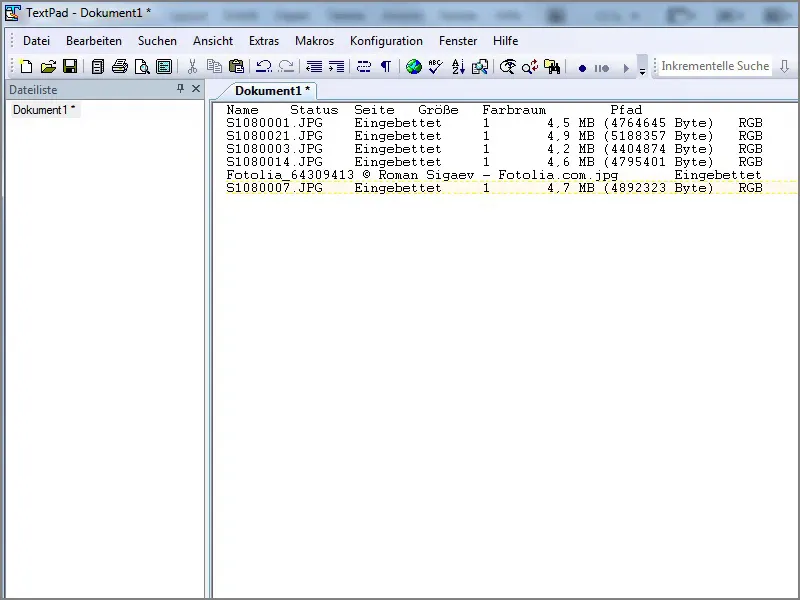Toggle the Dateiliste panel pin

pos(180,89)
